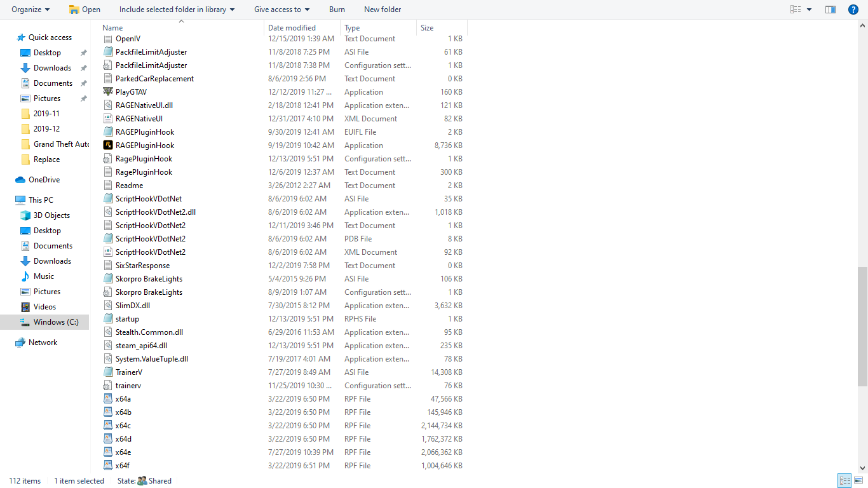Click the Windows (C:) drive icon
Viewport: 868px width, 488px height.
point(25,322)
